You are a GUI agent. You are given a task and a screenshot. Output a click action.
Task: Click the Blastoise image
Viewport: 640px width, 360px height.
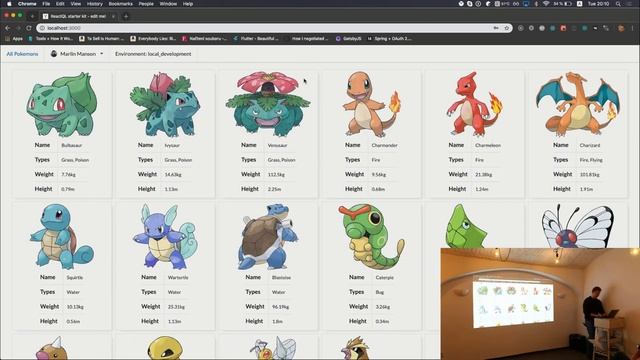pyautogui.click(x=268, y=237)
